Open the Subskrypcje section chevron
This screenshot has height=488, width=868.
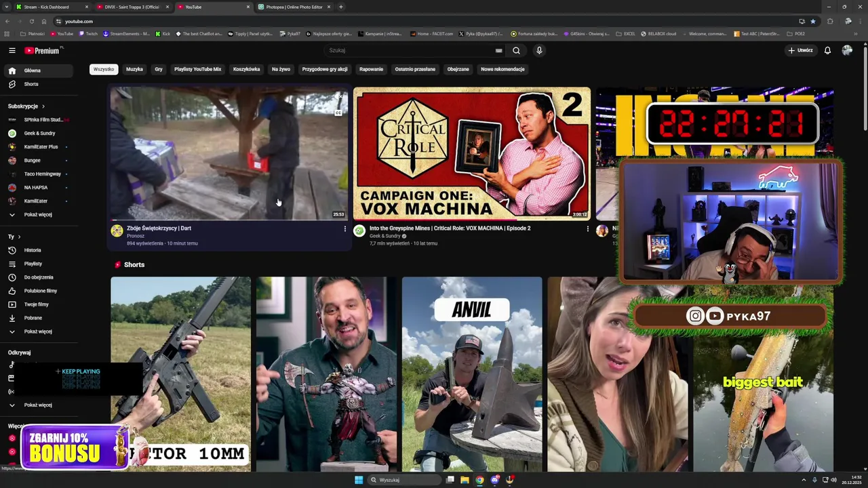click(x=43, y=106)
